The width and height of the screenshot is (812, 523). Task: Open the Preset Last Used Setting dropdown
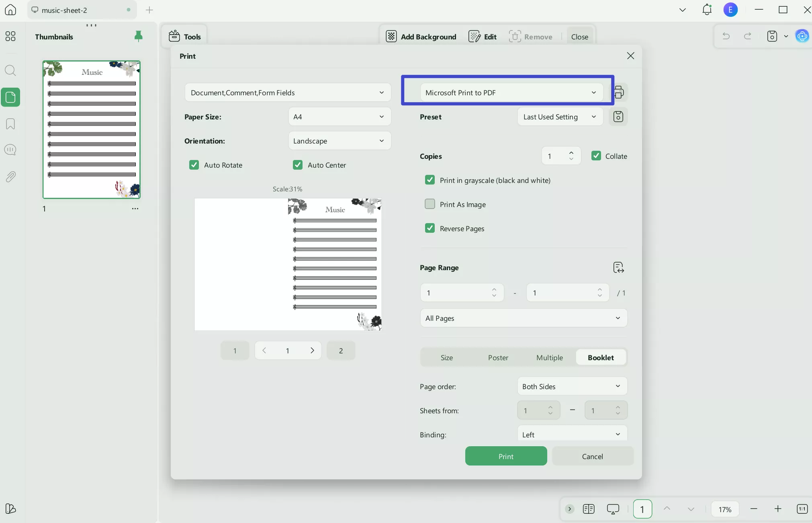[560, 117]
